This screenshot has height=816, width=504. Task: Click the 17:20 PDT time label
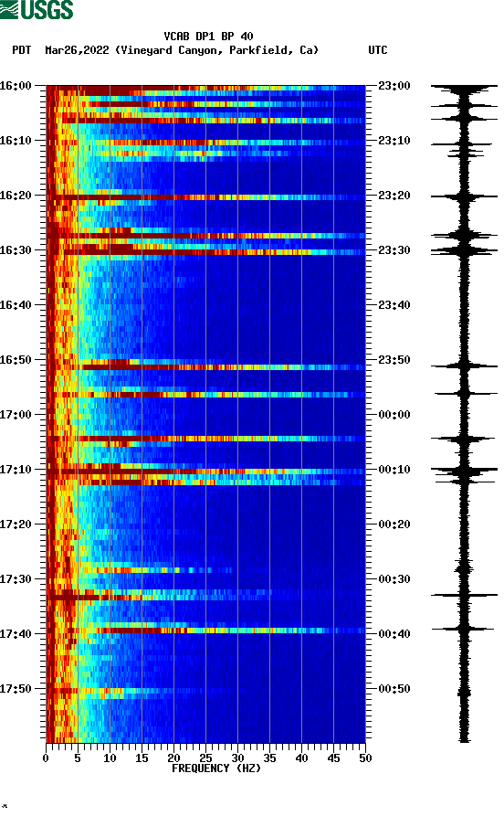(x=16, y=525)
